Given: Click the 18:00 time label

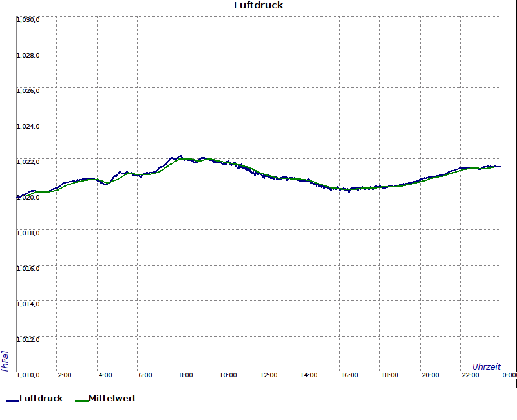Looking at the screenshot, I should pyautogui.click(x=390, y=375).
